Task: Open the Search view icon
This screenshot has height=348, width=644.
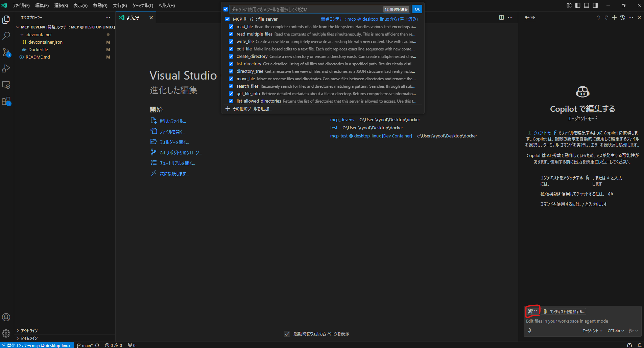Action: tap(6, 36)
